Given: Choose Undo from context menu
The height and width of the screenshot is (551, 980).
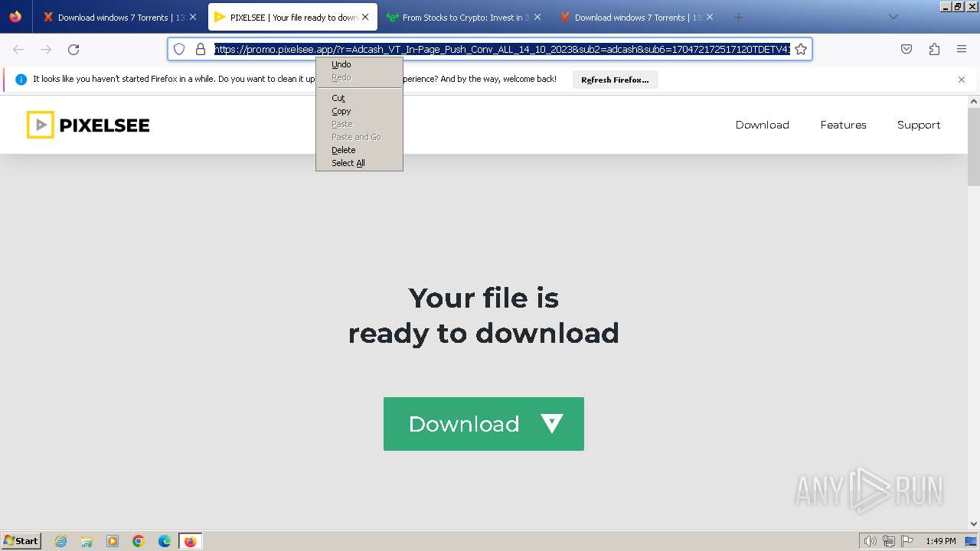Looking at the screenshot, I should click(x=359, y=64).
